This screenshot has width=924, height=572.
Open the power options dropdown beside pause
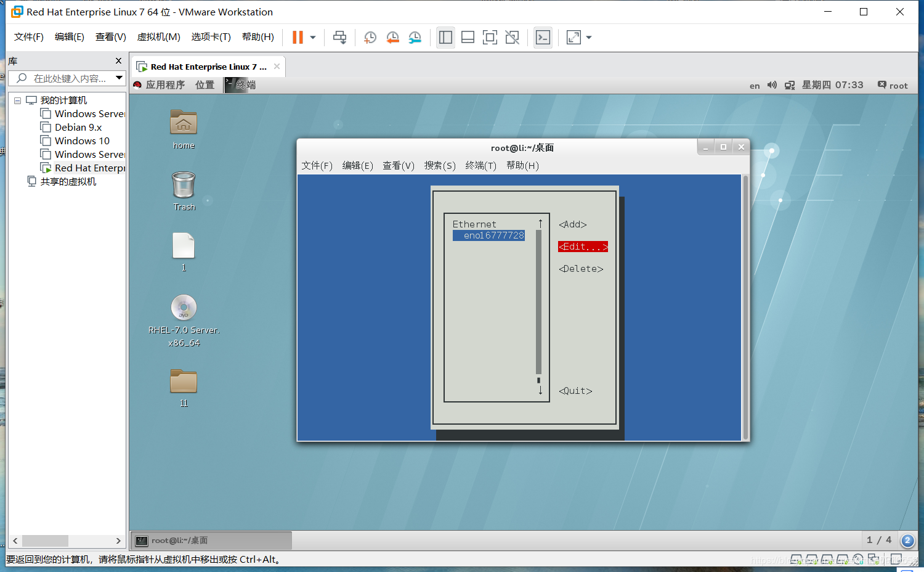pos(313,38)
